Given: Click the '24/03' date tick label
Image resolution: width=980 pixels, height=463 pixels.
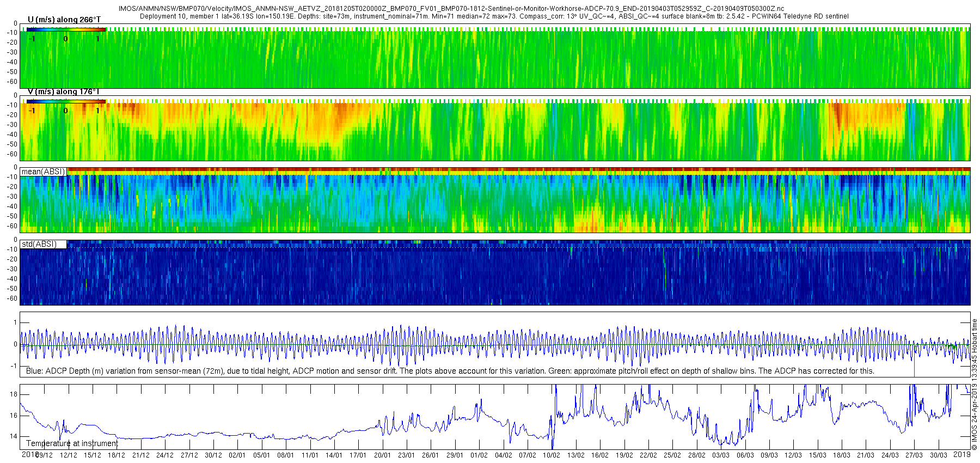Looking at the screenshot, I should [x=890, y=455].
